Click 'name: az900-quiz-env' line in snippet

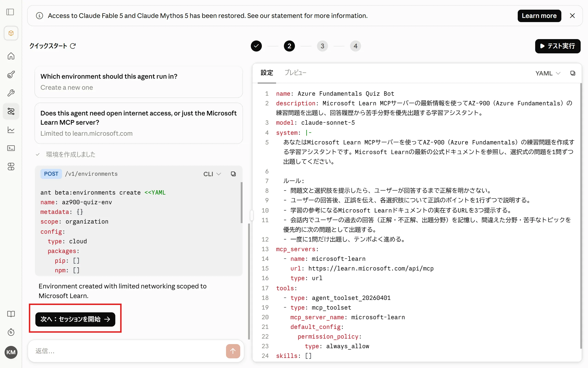tap(76, 202)
